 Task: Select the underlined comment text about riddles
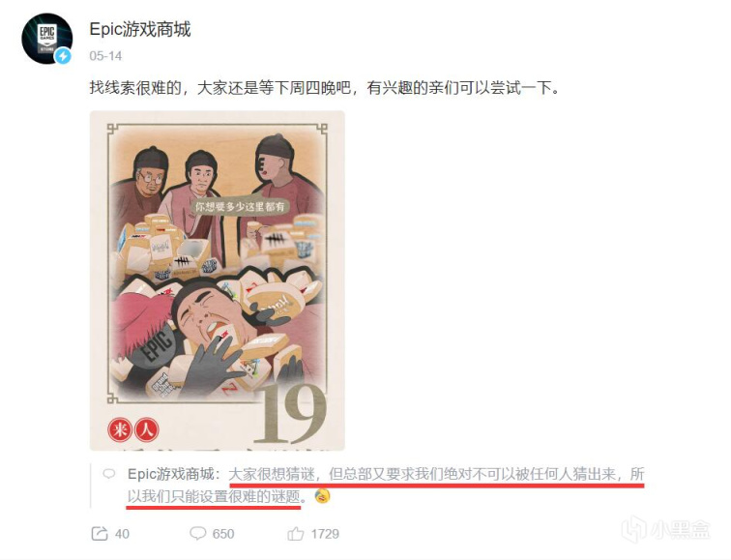pyautogui.click(x=386, y=486)
